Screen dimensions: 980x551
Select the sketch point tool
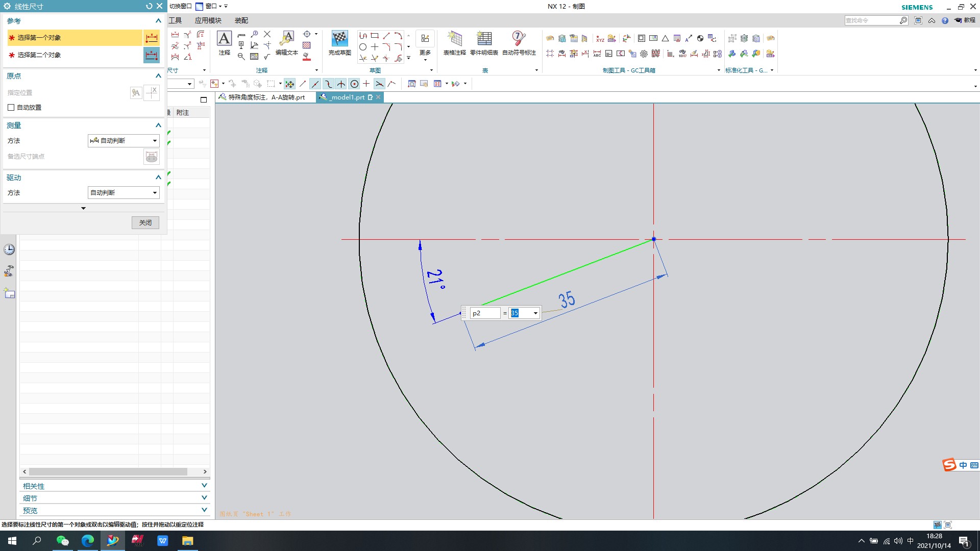(x=375, y=47)
